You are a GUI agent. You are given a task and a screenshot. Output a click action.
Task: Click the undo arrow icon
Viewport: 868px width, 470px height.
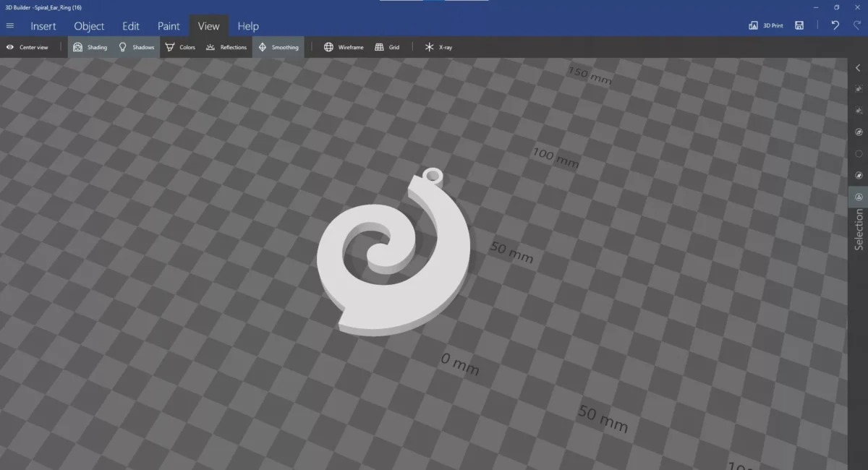(835, 25)
